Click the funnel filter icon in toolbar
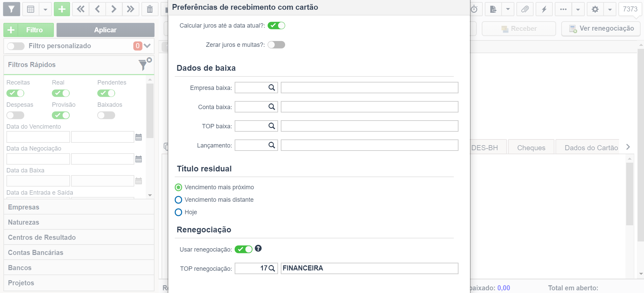The width and height of the screenshot is (644, 293). click(11, 9)
